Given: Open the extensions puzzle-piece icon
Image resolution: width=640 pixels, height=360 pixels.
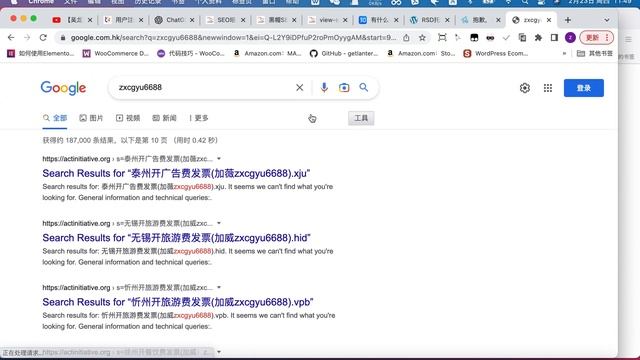Looking at the screenshot, I should pos(538,38).
